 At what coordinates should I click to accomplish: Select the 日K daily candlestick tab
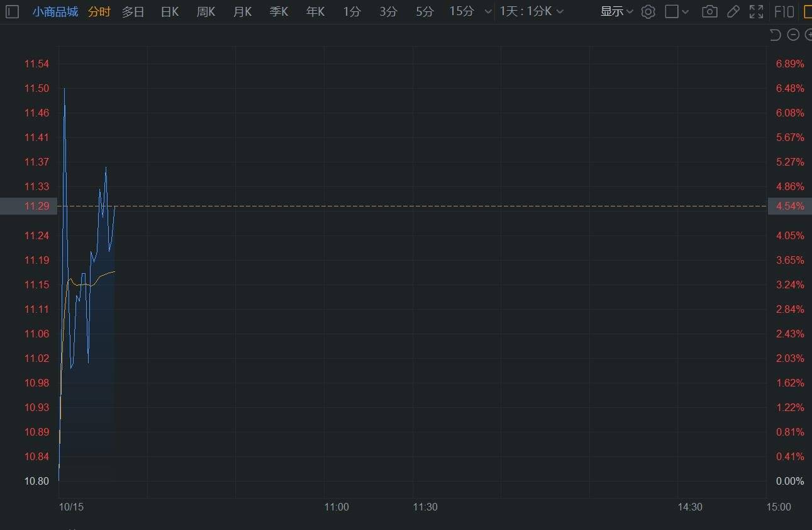170,11
